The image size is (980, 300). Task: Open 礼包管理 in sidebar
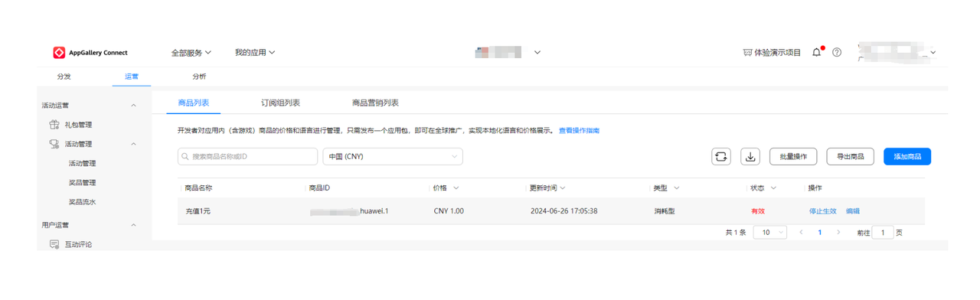[78, 125]
